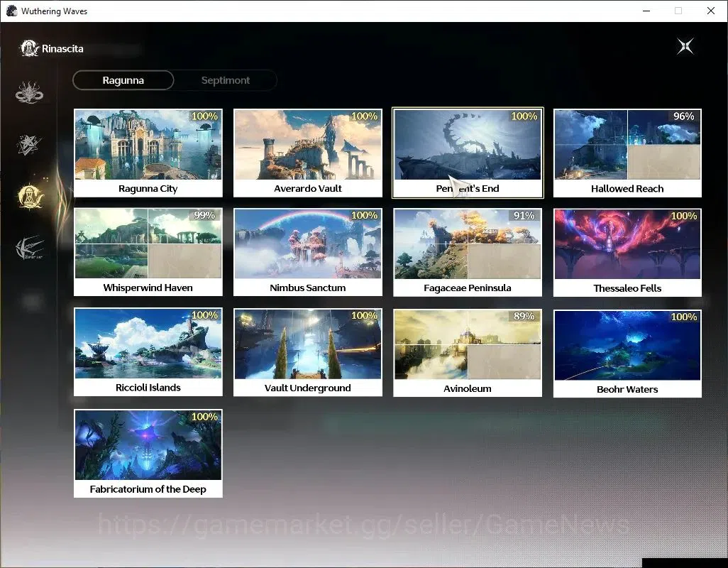Viewport: 728px width, 568px height.
Task: Open the Hallowed Reach card
Action: tap(627, 153)
